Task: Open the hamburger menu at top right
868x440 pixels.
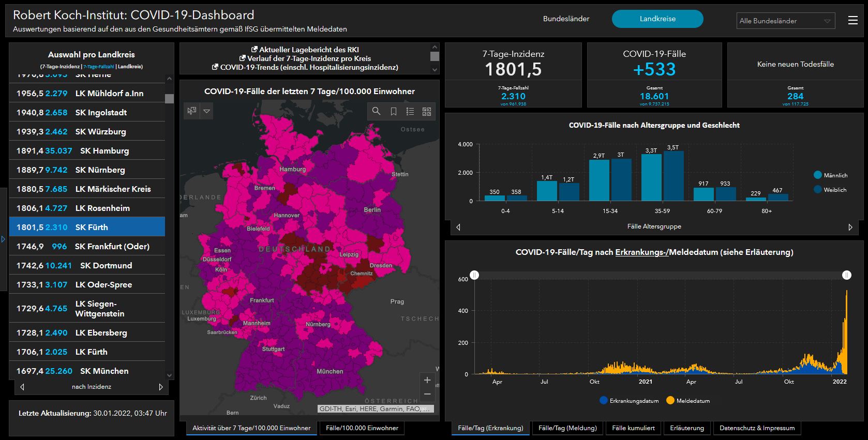Action: coord(853,20)
